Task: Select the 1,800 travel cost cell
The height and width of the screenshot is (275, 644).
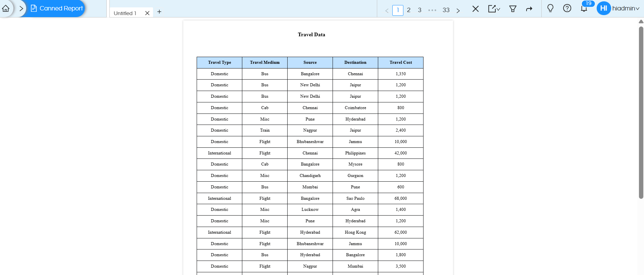Action: click(401, 255)
